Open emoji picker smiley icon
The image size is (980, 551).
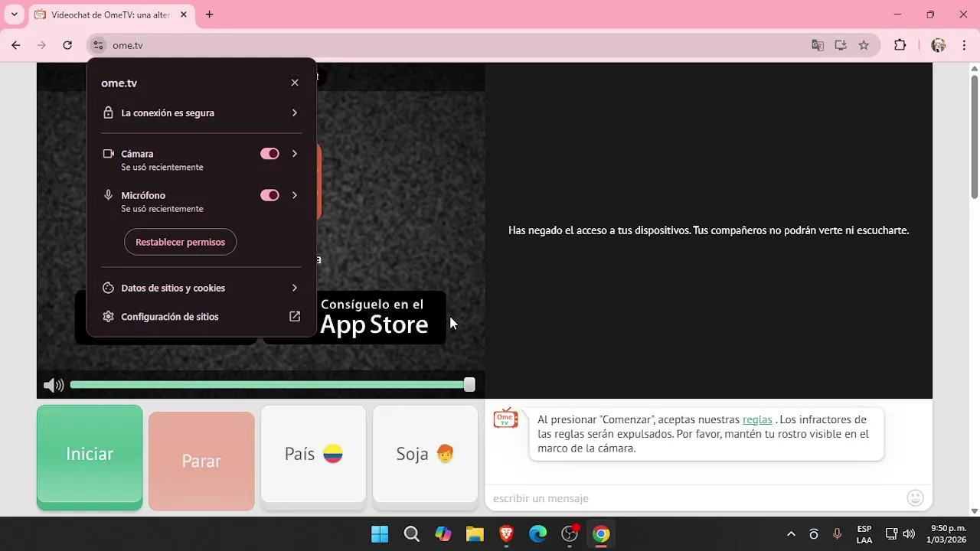(915, 498)
